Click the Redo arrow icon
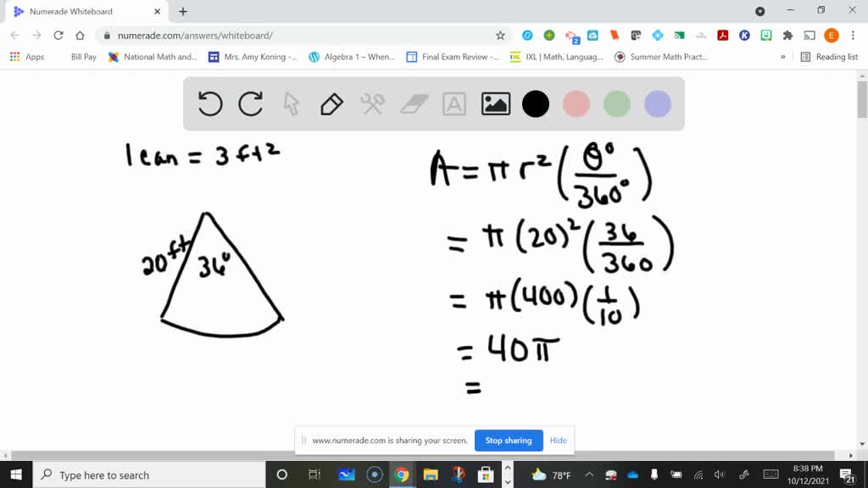 pyautogui.click(x=251, y=103)
